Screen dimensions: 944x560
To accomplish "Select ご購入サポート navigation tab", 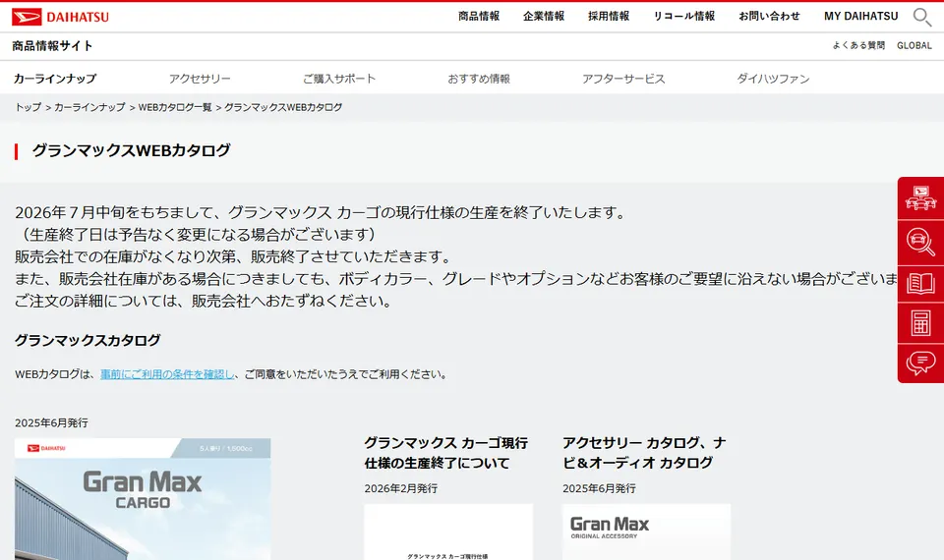I will coord(339,79).
